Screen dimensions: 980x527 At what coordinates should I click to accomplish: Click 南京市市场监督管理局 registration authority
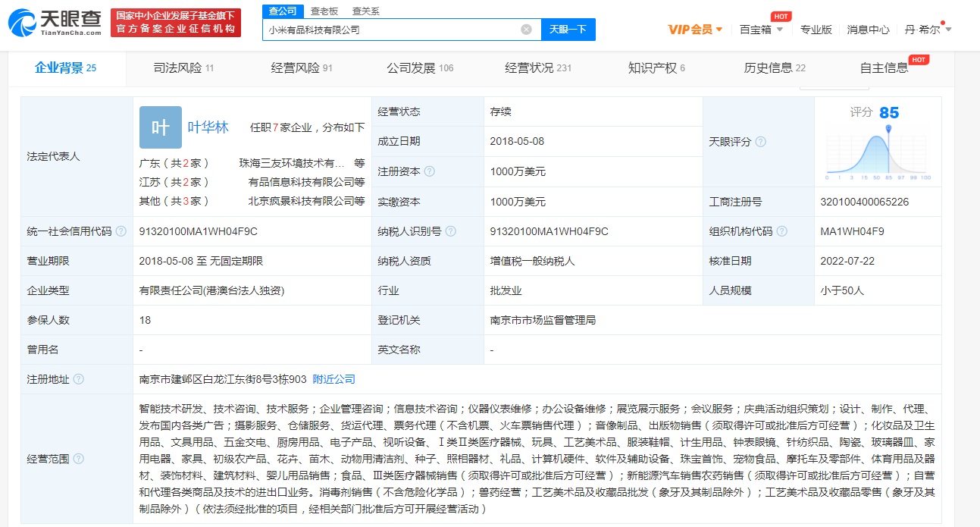click(x=543, y=320)
